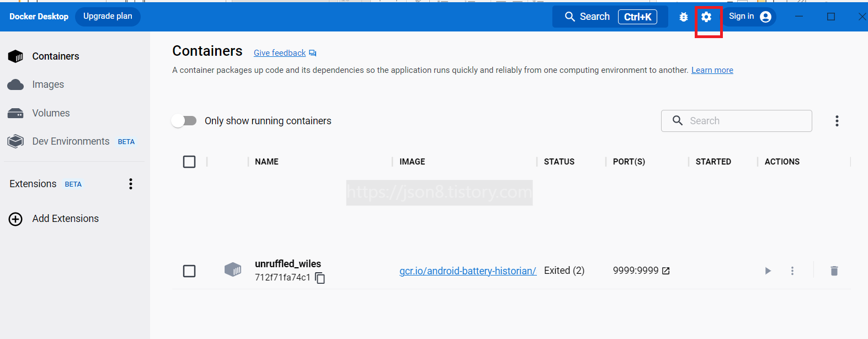The width and height of the screenshot is (868, 339).
Task: Click the magnifier icon in header Search
Action: click(570, 17)
